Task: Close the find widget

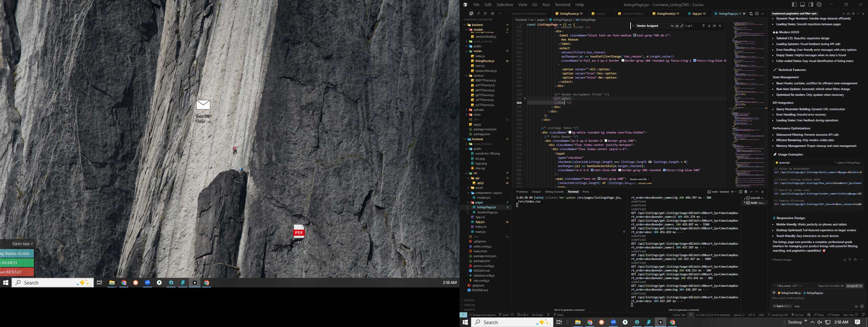Action: [720, 26]
